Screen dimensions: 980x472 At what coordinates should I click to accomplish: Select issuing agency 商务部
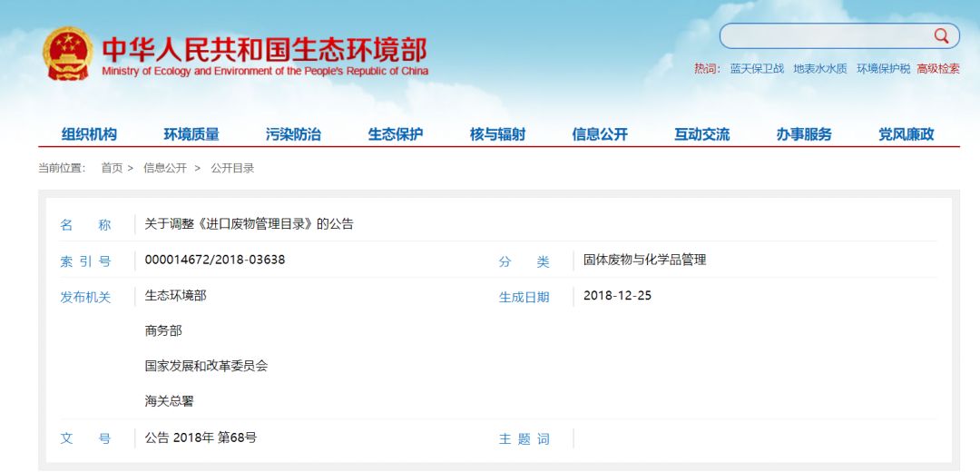click(163, 330)
